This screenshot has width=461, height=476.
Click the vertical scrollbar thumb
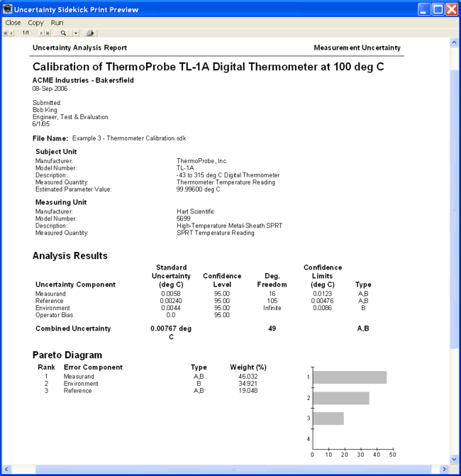tap(454, 209)
